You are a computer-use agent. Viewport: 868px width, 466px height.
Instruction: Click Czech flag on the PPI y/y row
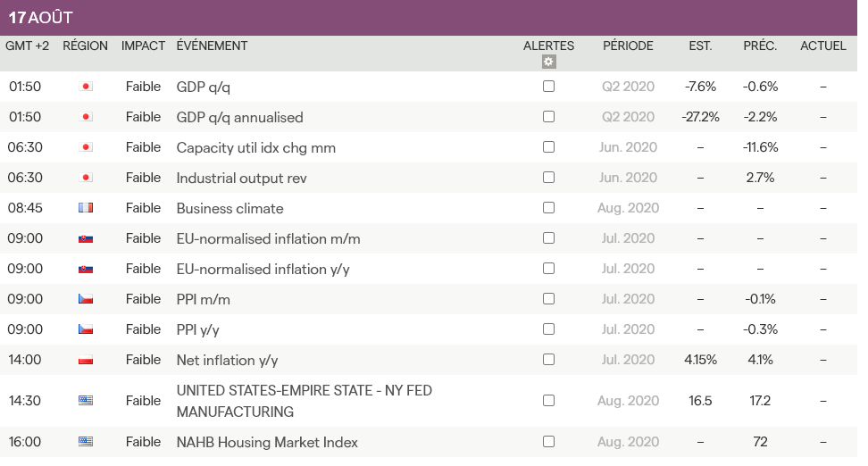[86, 329]
